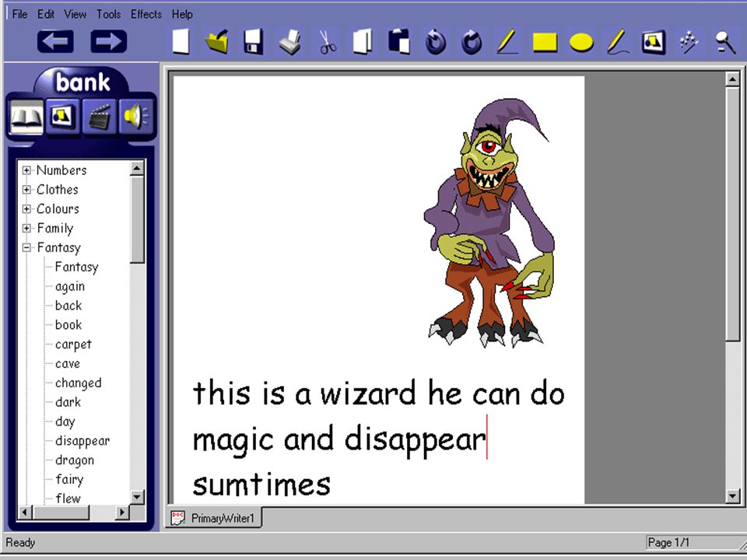Image resolution: width=747 pixels, height=560 pixels.
Task: Click the word "wizard" in the document text
Action: [x=368, y=394]
